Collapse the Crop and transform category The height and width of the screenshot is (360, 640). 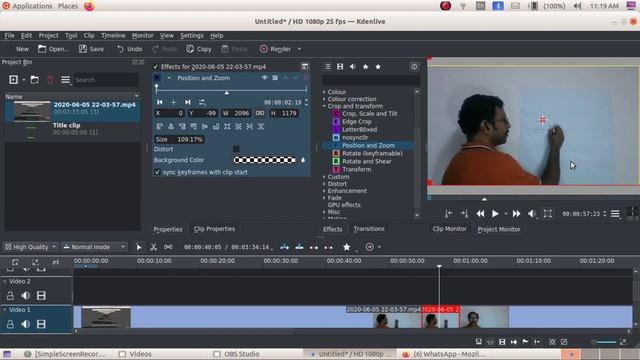[x=324, y=106]
